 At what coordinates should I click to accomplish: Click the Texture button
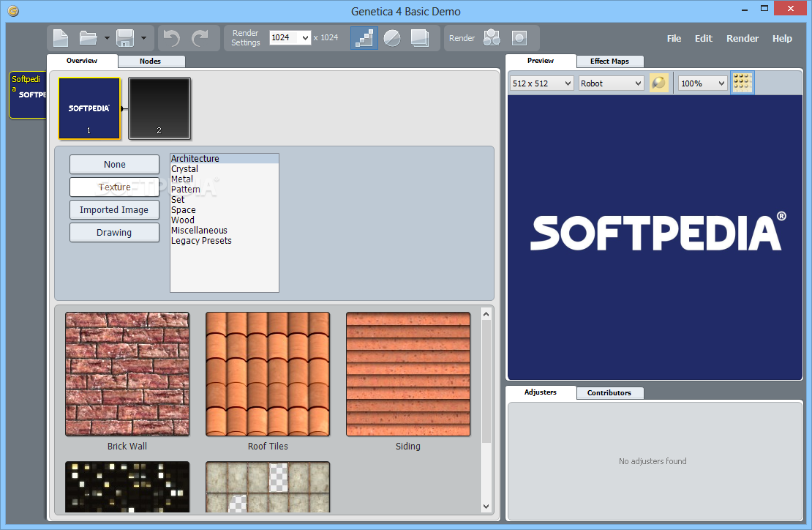pyautogui.click(x=114, y=187)
